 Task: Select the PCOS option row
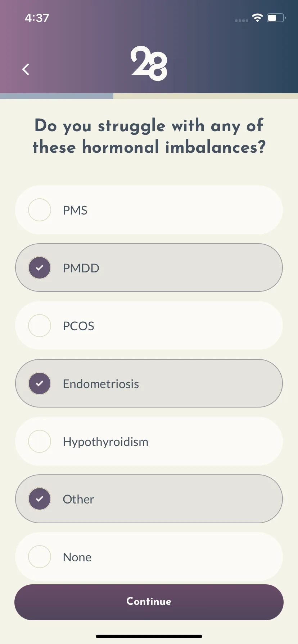[149, 326]
